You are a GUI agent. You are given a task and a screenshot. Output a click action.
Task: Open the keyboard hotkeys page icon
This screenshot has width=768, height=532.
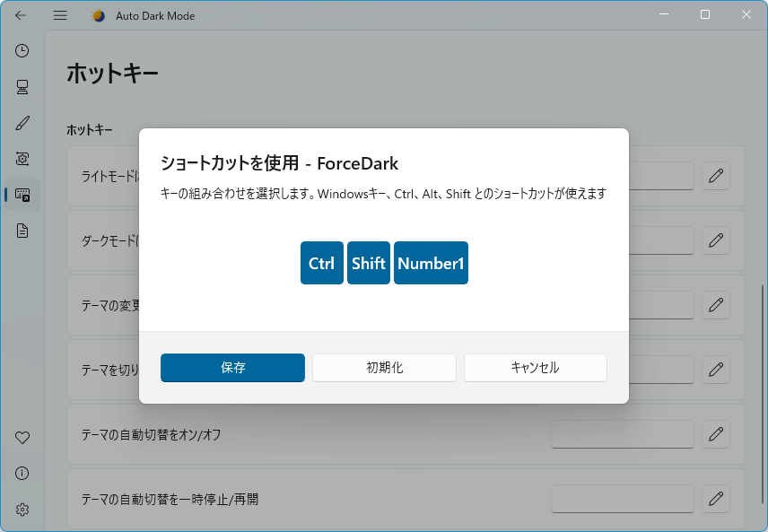click(x=22, y=195)
